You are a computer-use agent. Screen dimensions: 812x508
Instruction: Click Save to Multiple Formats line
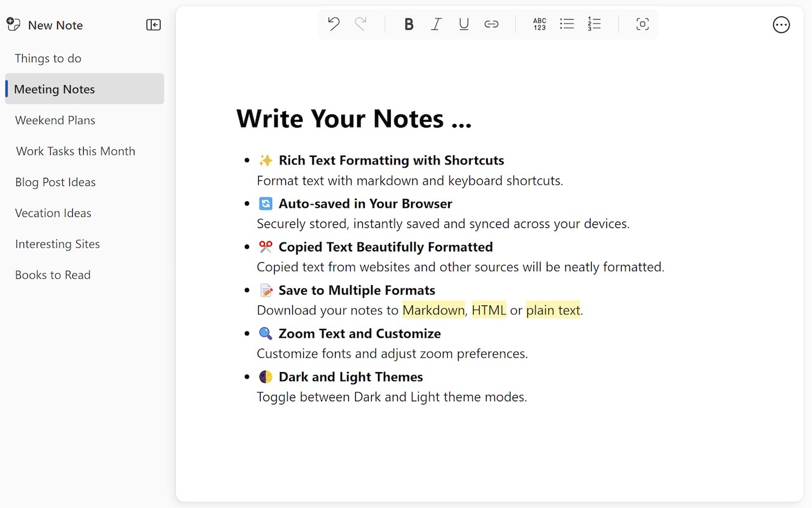coord(357,290)
